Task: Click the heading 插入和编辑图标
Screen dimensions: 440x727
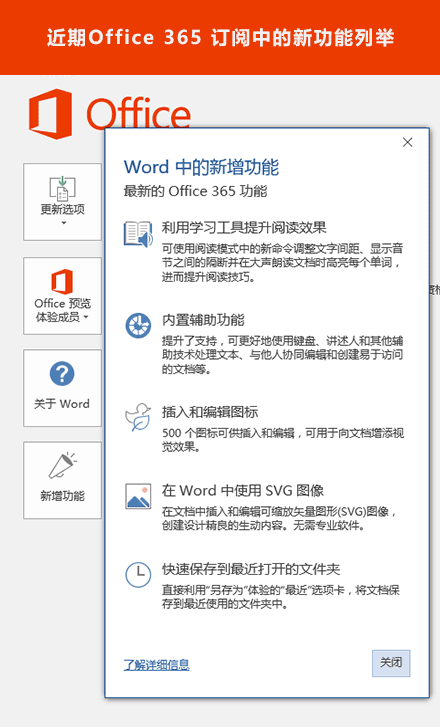Action: pyautogui.click(x=210, y=412)
